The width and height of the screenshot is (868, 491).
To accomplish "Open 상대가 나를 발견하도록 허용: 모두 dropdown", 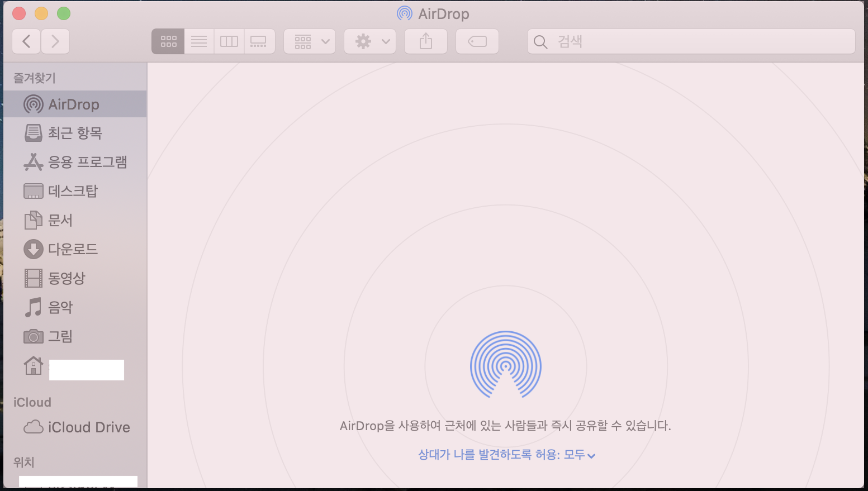I will (507, 455).
